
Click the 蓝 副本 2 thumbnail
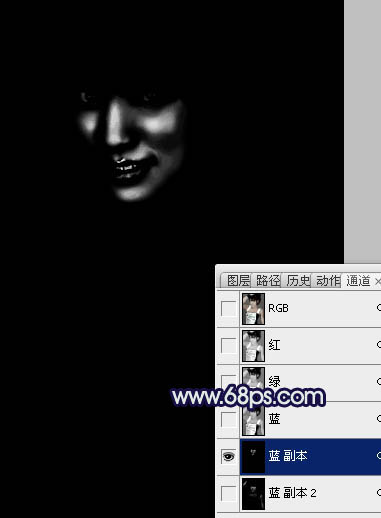click(x=253, y=494)
